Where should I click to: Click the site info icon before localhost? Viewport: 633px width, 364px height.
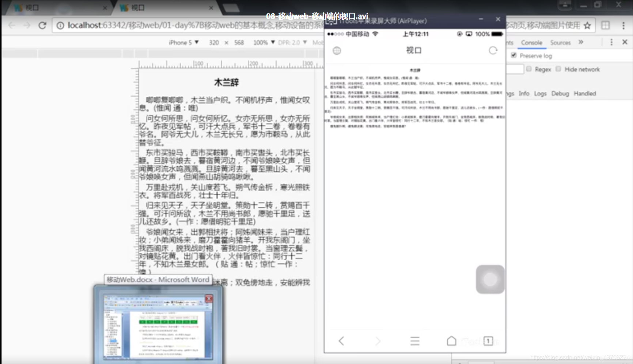tap(60, 25)
